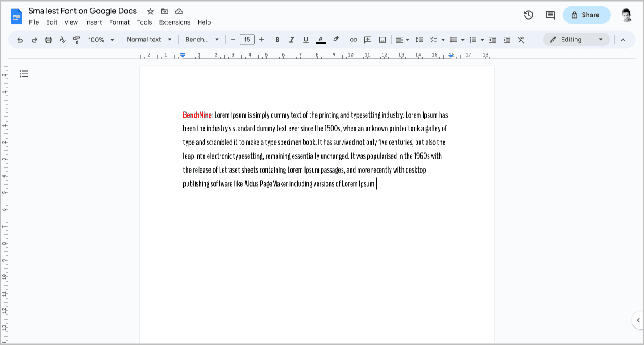Add a comment from toolbar
This screenshot has width=644, height=345.
click(x=368, y=40)
